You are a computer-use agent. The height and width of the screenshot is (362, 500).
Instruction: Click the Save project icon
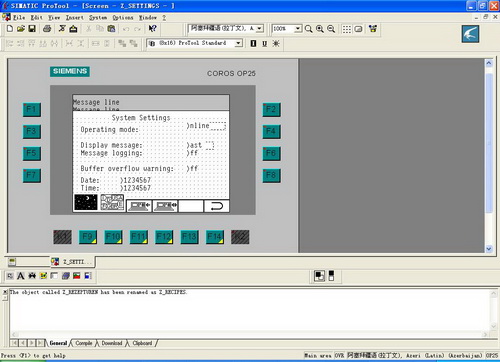32,29
